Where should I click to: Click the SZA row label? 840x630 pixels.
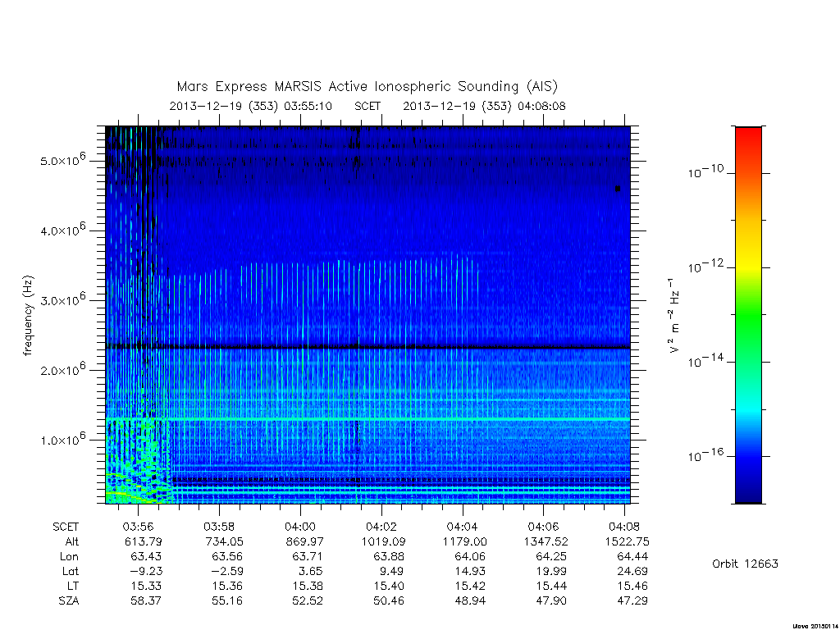click(69, 601)
